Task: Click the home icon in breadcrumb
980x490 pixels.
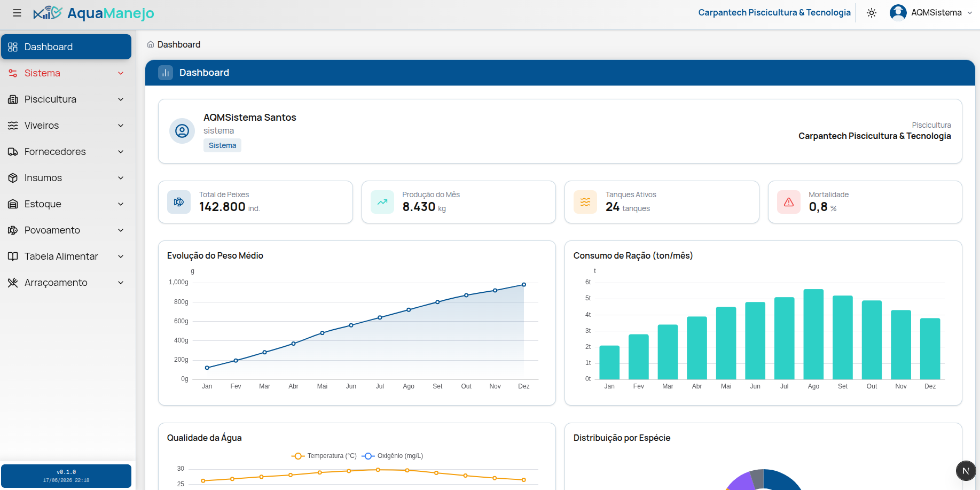Action: pyautogui.click(x=151, y=44)
